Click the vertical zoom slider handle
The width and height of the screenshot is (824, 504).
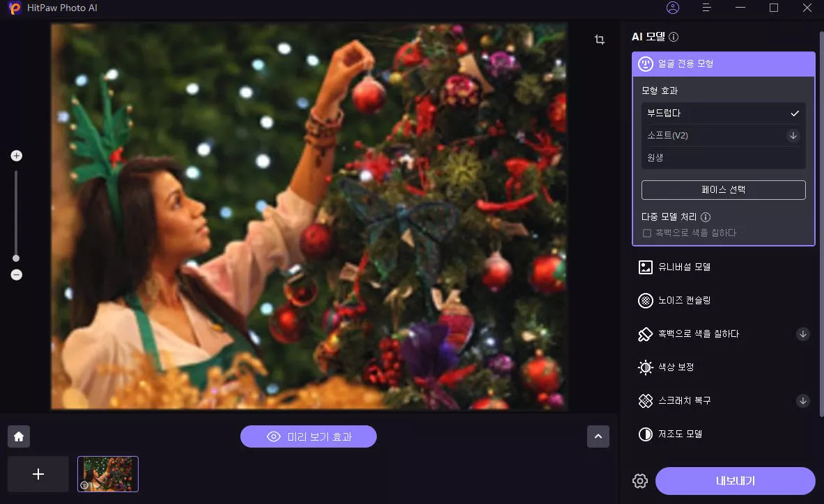pyautogui.click(x=16, y=258)
